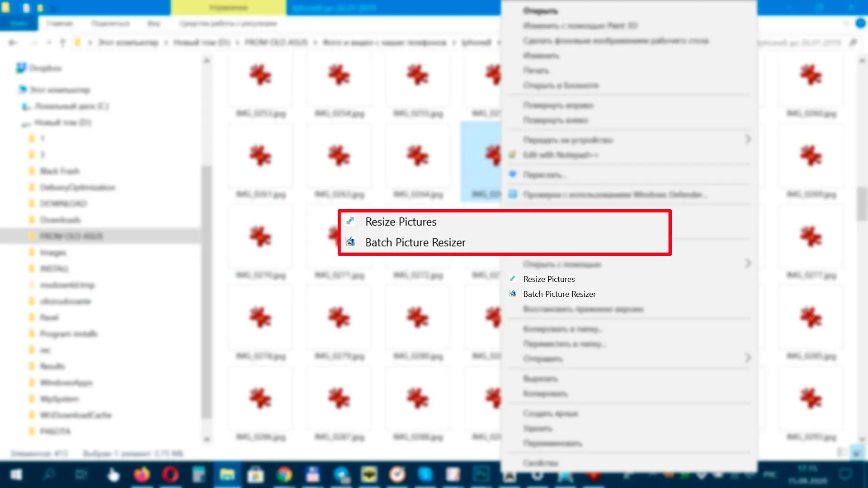Go up one folder with the up arrow
The image size is (868, 488).
[x=63, y=42]
